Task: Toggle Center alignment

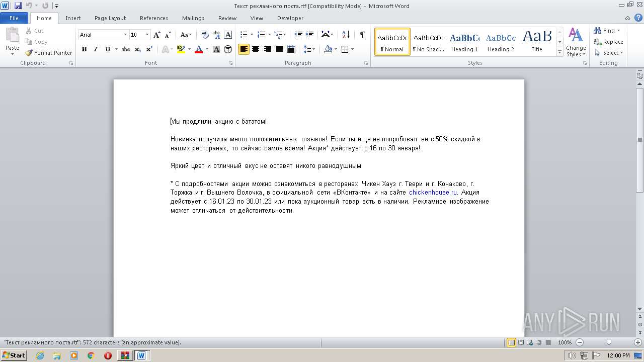Action: (x=256, y=49)
